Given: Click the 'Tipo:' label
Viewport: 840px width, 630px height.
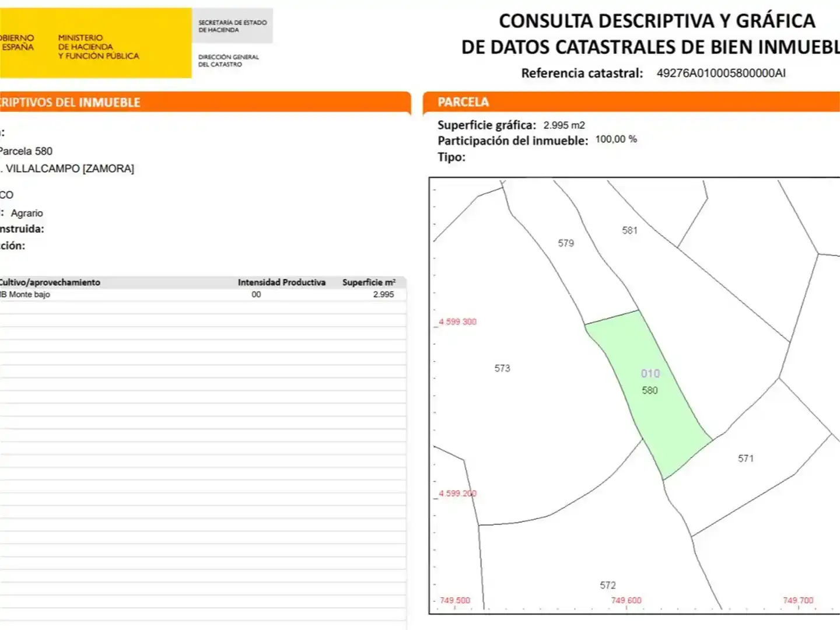Looking at the screenshot, I should click(452, 157).
